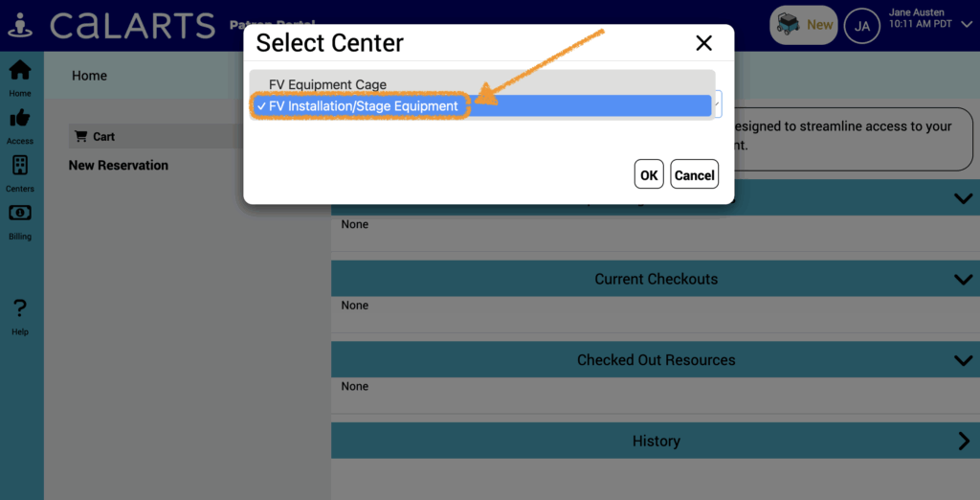The width and height of the screenshot is (980, 500).
Task: Click the Help question mark icon
Action: click(19, 308)
